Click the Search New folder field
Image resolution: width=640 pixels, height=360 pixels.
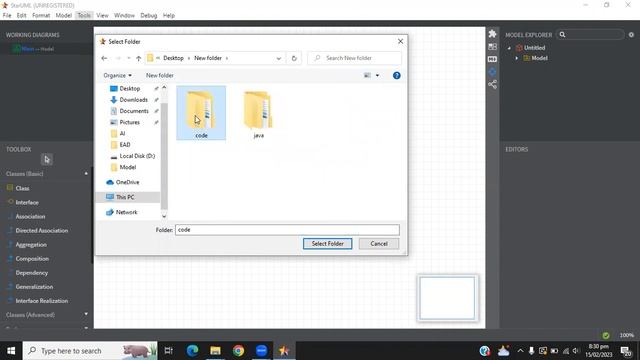point(354,58)
